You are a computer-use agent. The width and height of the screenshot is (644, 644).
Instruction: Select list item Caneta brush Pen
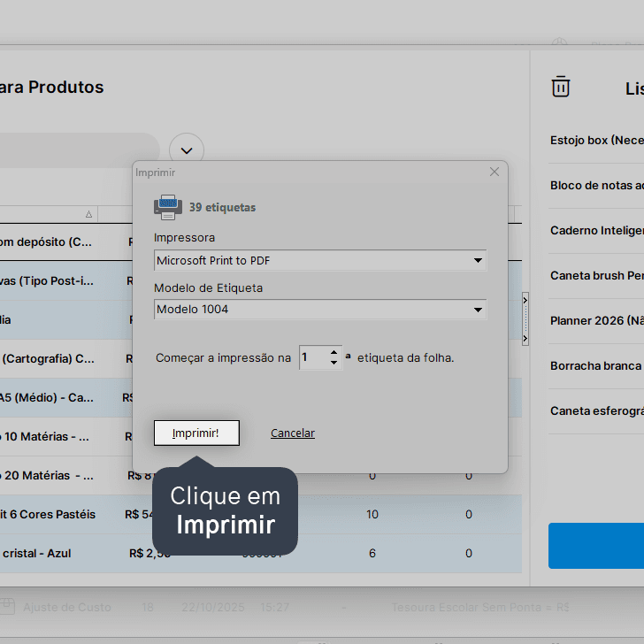[596, 276]
